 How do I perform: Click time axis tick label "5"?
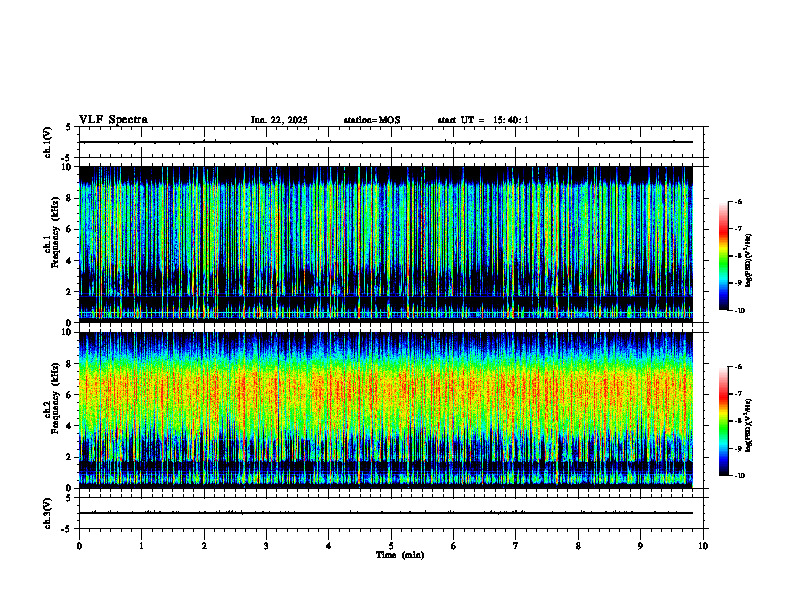click(391, 546)
